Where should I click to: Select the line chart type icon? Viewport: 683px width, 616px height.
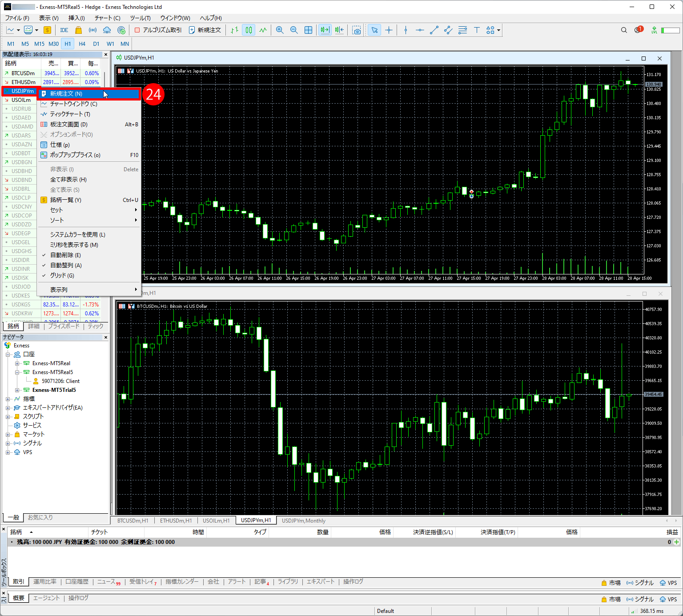click(263, 30)
